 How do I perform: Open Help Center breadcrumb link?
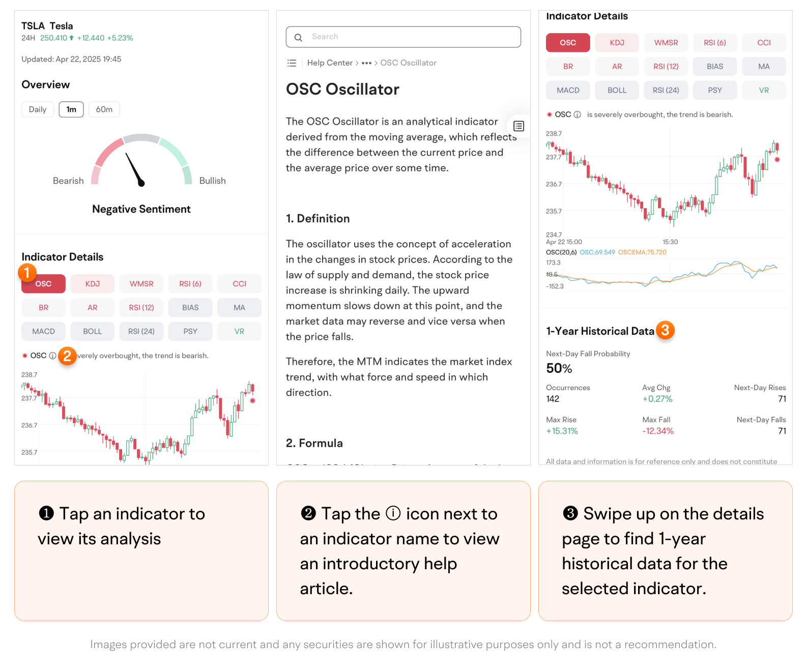(330, 63)
